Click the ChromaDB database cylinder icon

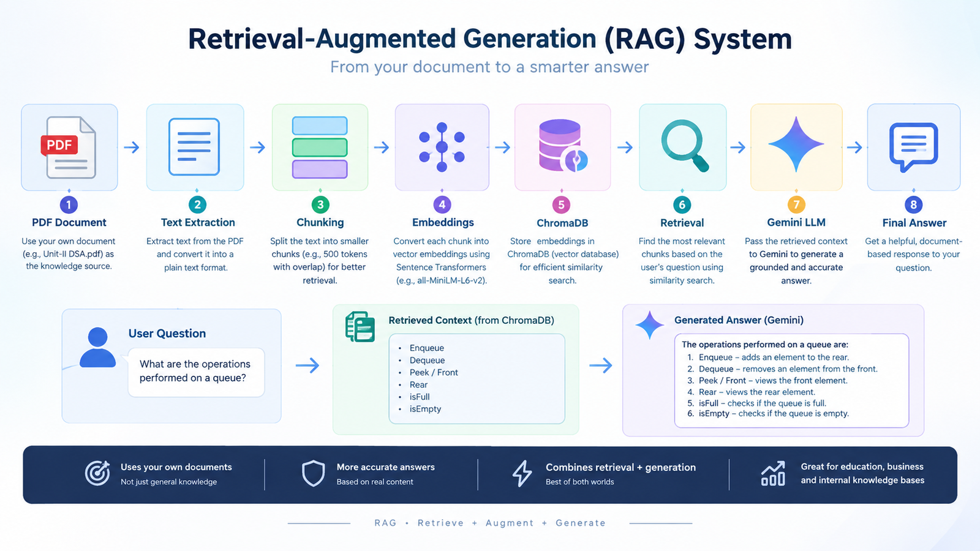coord(563,146)
